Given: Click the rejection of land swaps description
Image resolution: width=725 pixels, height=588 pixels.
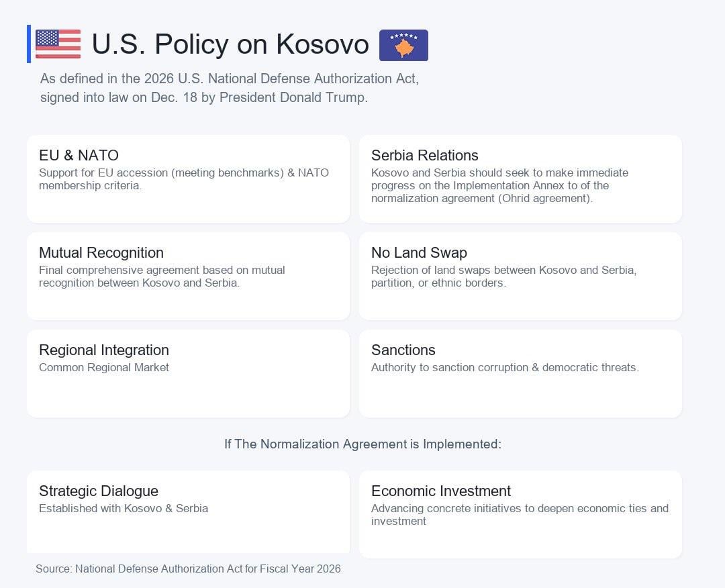Looking at the screenshot, I should point(503,277).
